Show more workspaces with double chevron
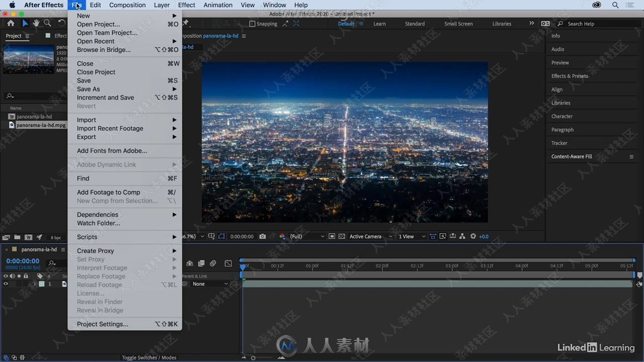 (x=531, y=23)
